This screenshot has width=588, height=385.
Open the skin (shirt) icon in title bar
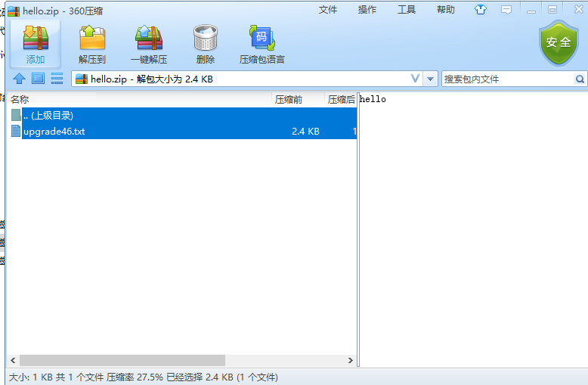point(481,10)
